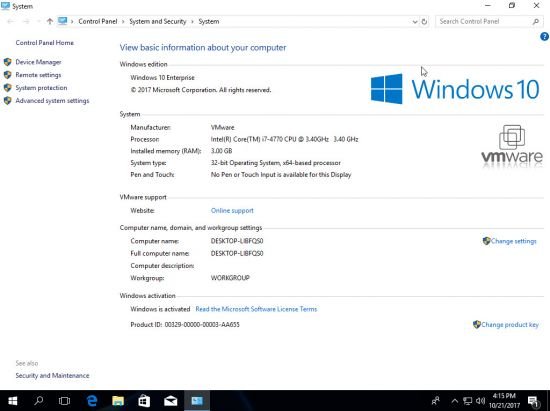The height and width of the screenshot is (411, 550).
Task: Expand chevron after Control Panel breadcrumb
Action: [123, 22]
